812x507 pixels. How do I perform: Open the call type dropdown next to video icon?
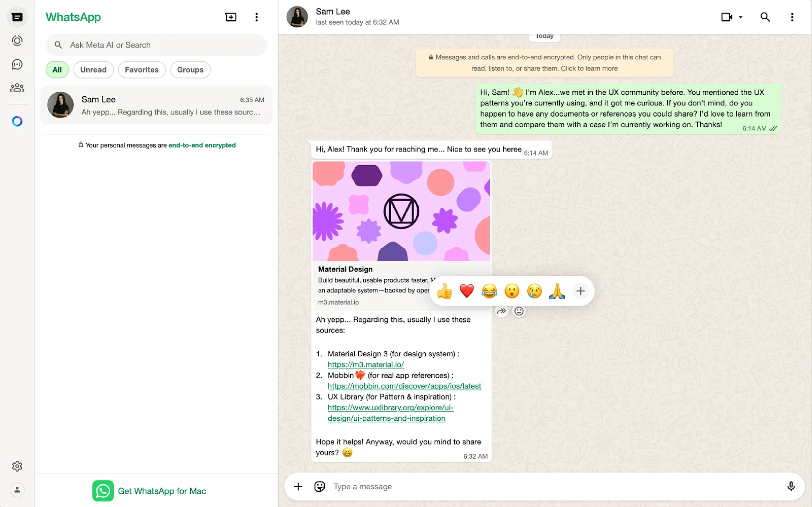[x=740, y=17]
